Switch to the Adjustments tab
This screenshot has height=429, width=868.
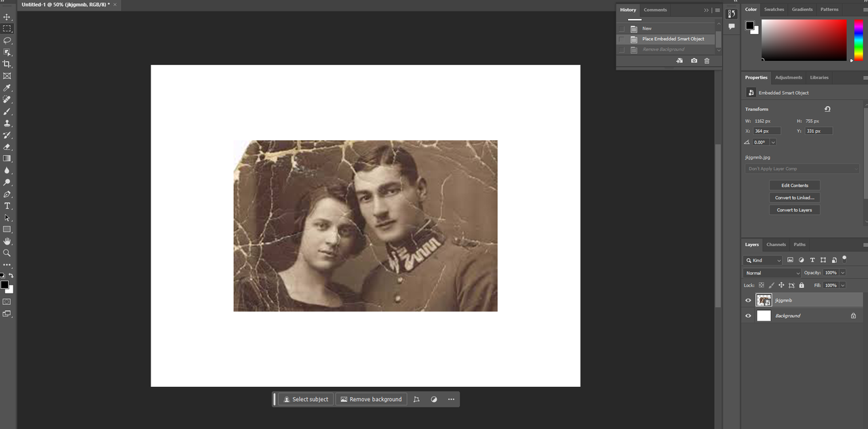(x=789, y=77)
